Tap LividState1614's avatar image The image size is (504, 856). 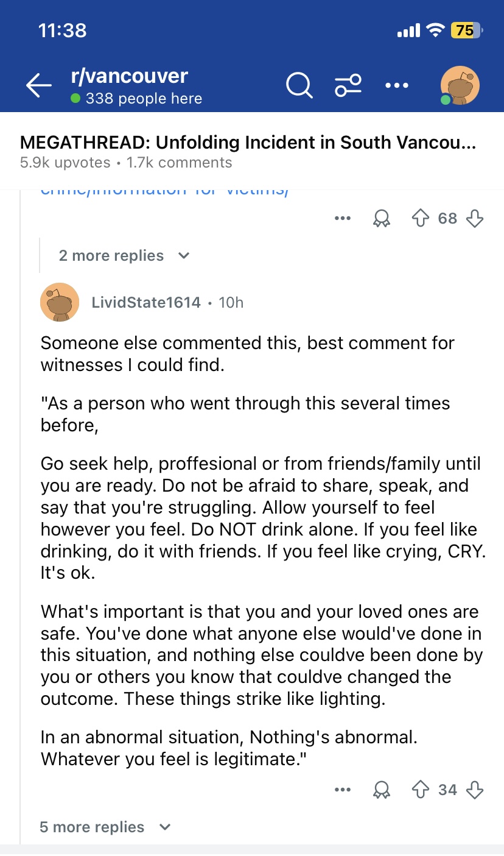(60, 302)
